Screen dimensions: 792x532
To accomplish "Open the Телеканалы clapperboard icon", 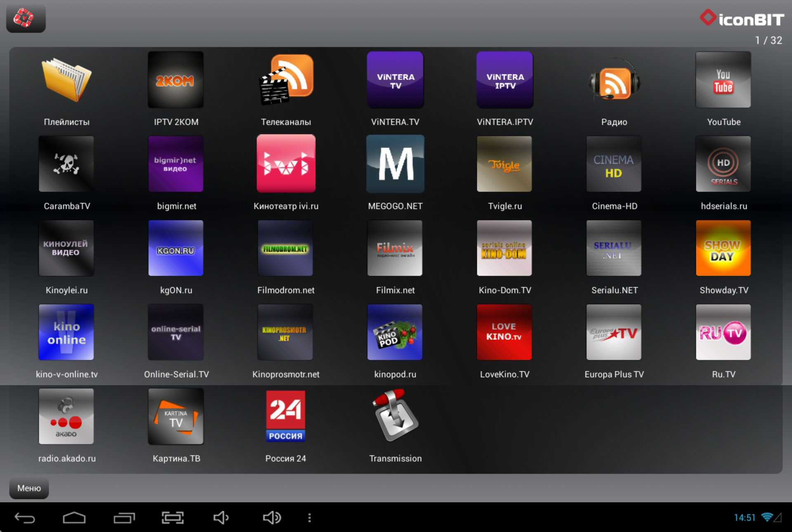I will (x=286, y=80).
